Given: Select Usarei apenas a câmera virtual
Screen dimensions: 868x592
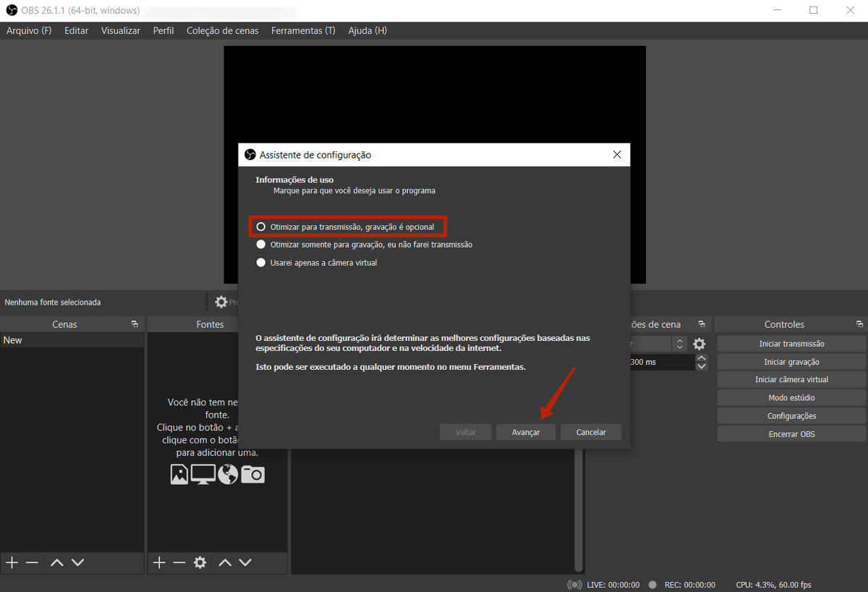Looking at the screenshot, I should tap(261, 263).
